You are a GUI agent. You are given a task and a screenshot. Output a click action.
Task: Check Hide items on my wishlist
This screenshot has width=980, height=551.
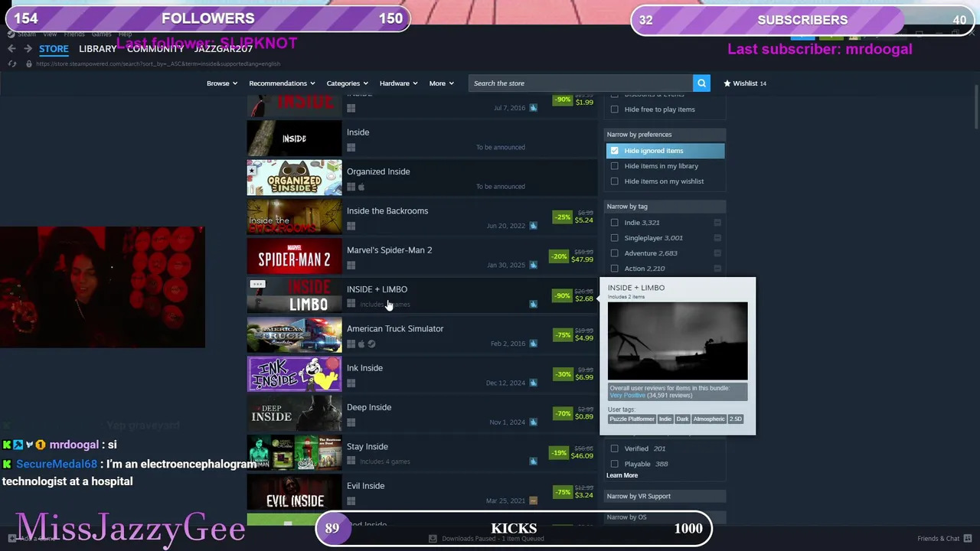click(x=614, y=181)
